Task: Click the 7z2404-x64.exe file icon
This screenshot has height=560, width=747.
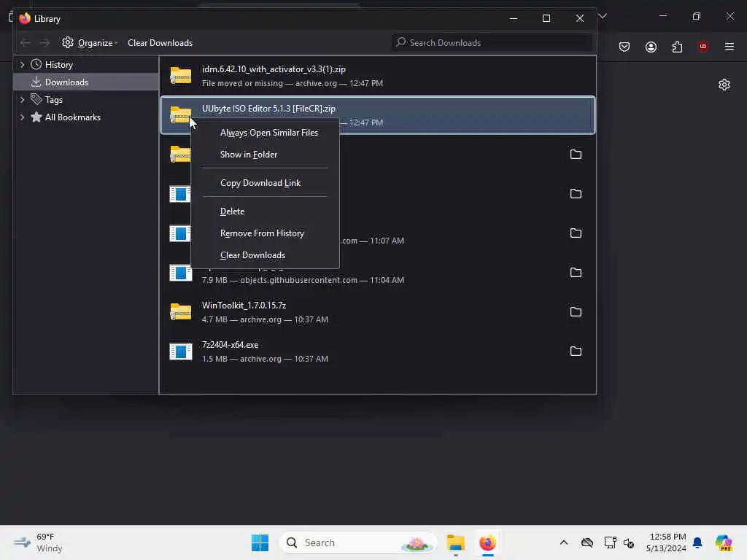Action: (x=181, y=351)
